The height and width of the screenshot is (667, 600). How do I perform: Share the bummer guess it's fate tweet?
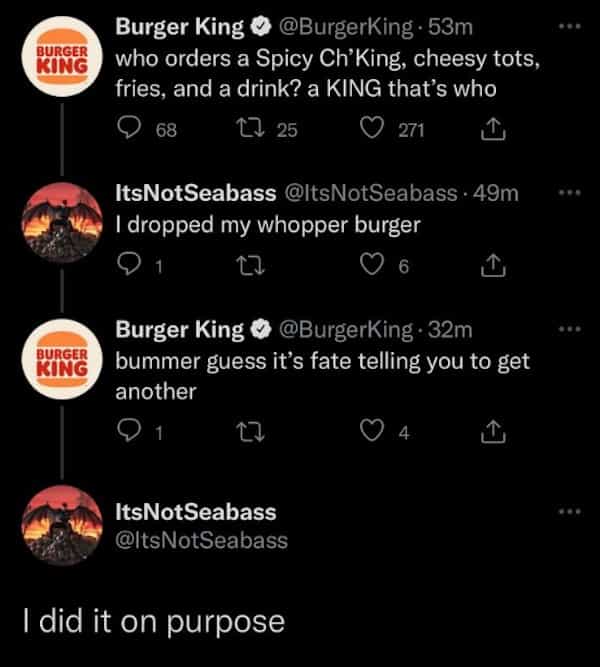[x=491, y=432]
